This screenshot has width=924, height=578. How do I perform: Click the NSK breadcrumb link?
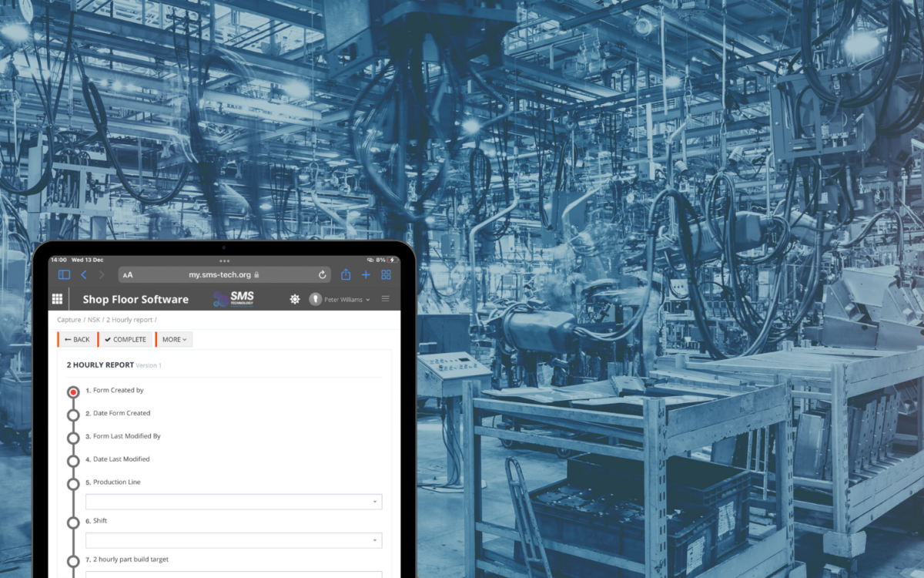click(x=92, y=319)
